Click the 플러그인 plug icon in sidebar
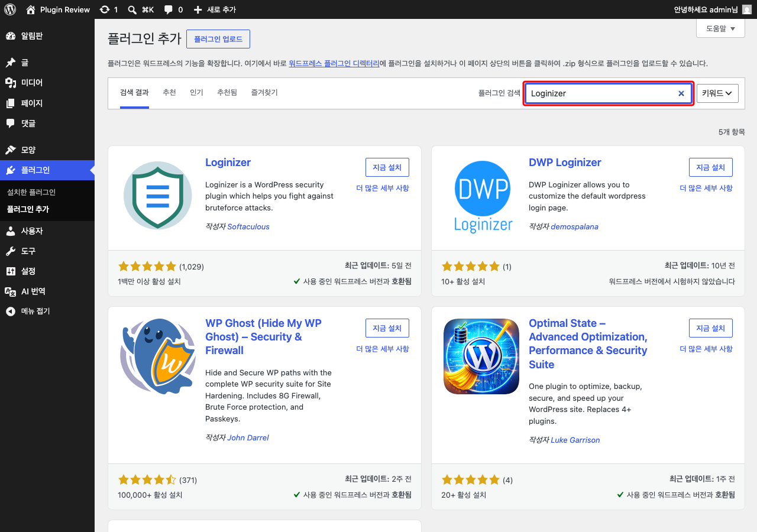 pos(11,170)
